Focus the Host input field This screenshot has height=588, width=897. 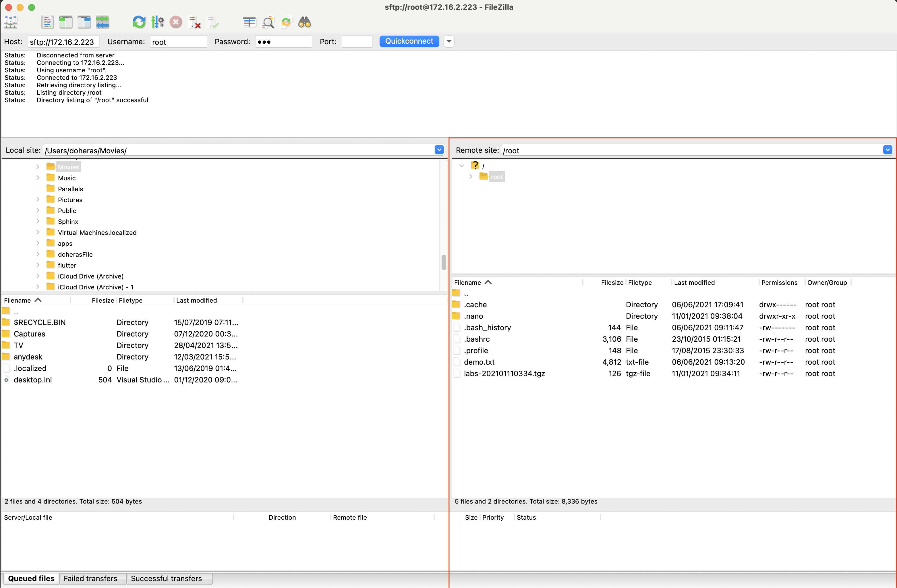(x=64, y=42)
